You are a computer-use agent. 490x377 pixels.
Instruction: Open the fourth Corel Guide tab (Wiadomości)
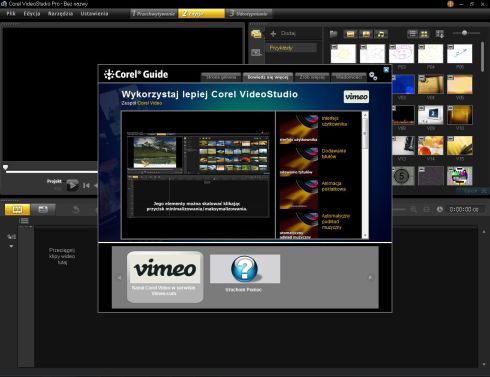coord(349,77)
